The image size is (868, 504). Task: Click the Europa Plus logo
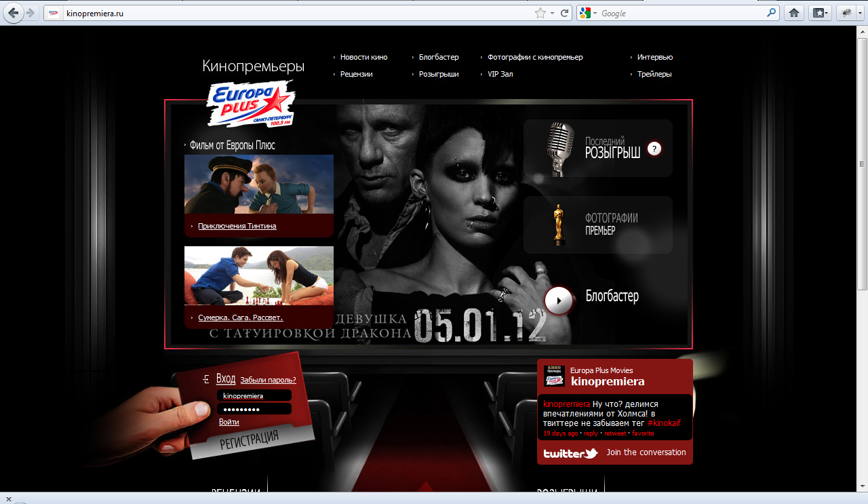[251, 103]
